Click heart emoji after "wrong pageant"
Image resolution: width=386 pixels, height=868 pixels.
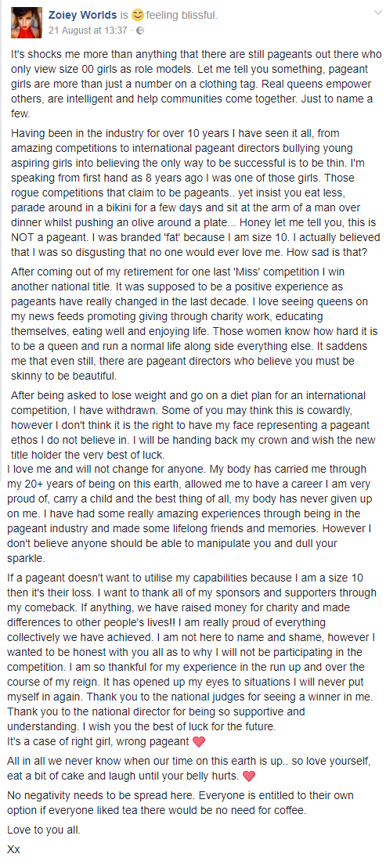(x=198, y=741)
